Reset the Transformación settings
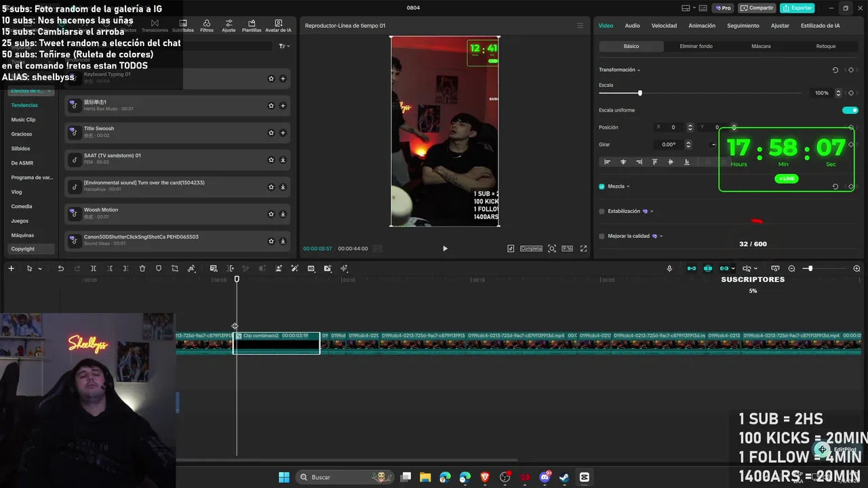The width and height of the screenshot is (868, 488). [x=835, y=70]
